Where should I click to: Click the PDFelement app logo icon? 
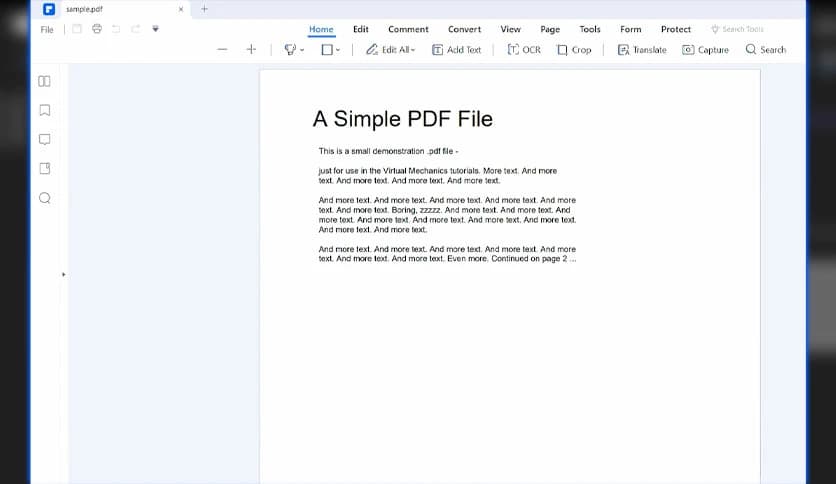tap(49, 9)
